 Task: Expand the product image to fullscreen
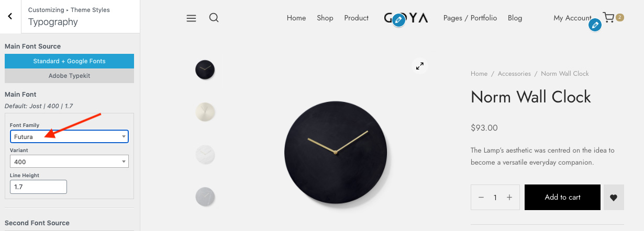tap(419, 66)
